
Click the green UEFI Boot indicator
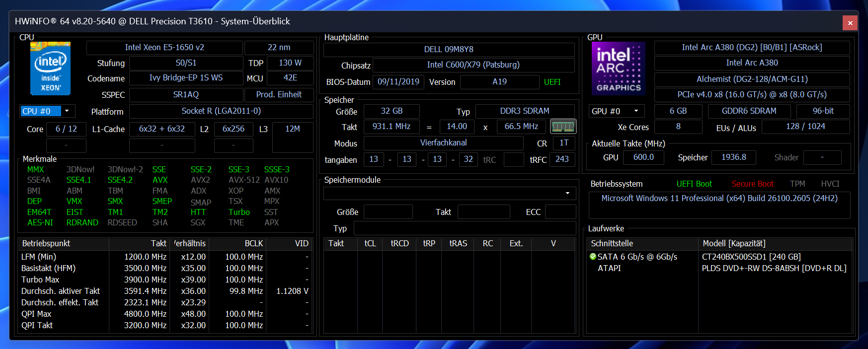[694, 184]
